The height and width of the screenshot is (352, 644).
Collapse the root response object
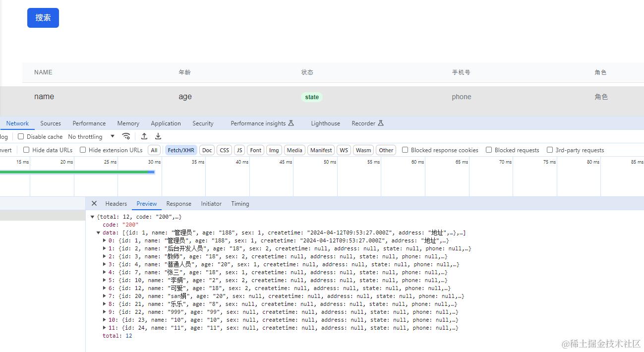[93, 217]
